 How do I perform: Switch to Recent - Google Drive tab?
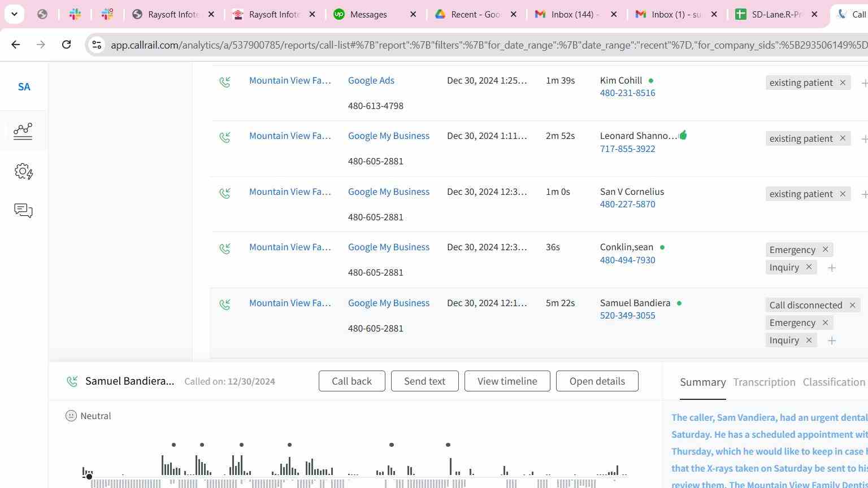[475, 14]
